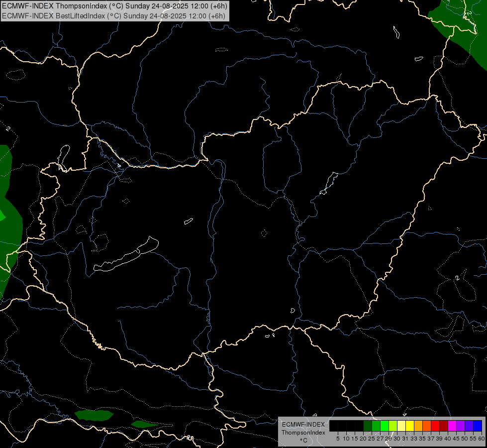Select the dark green 20-25 legend swatch
487x448 pixels.
(x=368, y=426)
